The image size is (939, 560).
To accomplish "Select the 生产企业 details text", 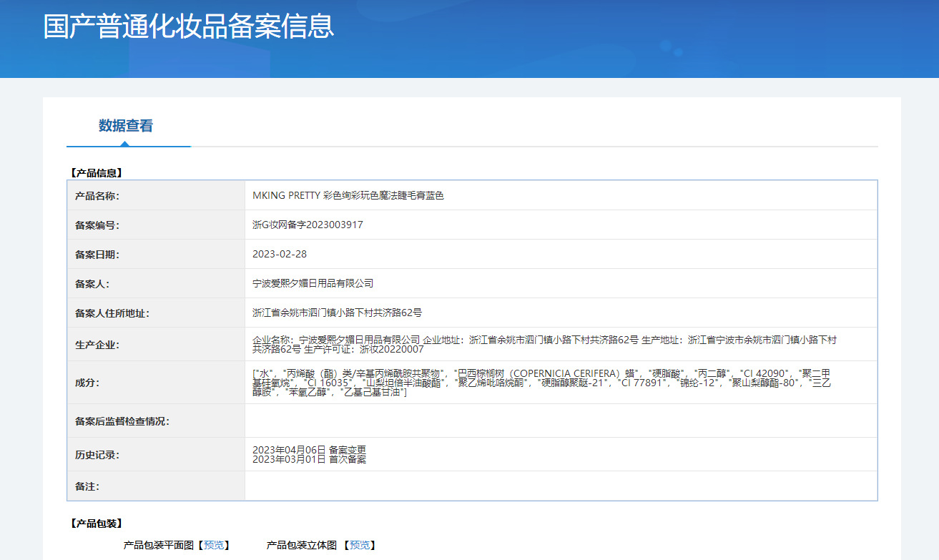I will (544, 345).
